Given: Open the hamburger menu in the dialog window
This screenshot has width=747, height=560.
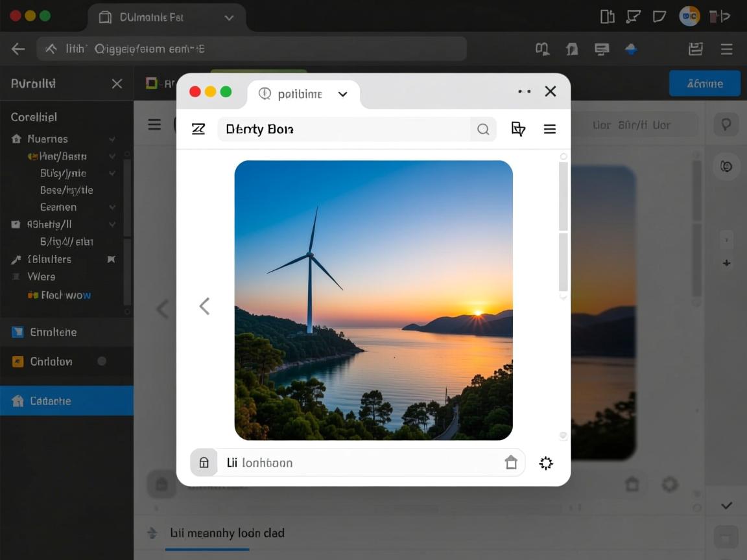Looking at the screenshot, I should (550, 128).
